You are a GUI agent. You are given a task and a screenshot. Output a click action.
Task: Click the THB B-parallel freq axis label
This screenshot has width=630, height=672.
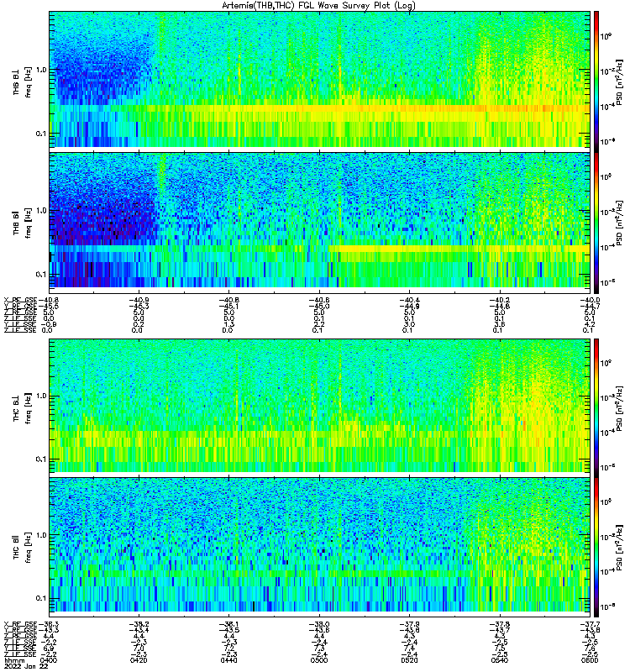coord(23,222)
